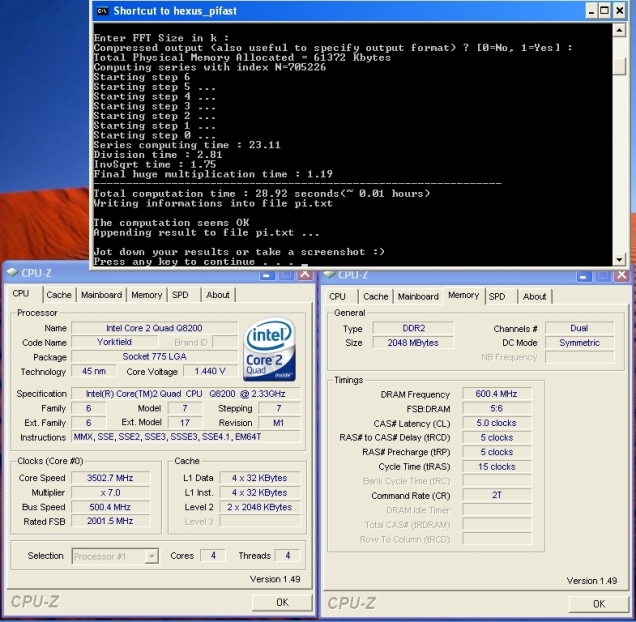Viewport: 636px width, 622px height.
Task: Close the left CPU-Z window
Action: [x=305, y=274]
